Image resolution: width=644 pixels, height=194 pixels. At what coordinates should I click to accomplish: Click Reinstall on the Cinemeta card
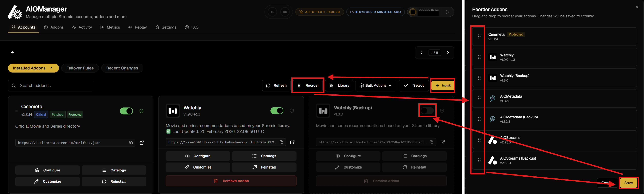click(x=114, y=182)
